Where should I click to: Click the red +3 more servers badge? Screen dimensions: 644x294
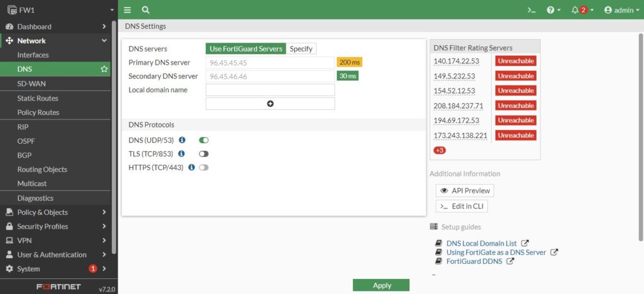point(440,150)
